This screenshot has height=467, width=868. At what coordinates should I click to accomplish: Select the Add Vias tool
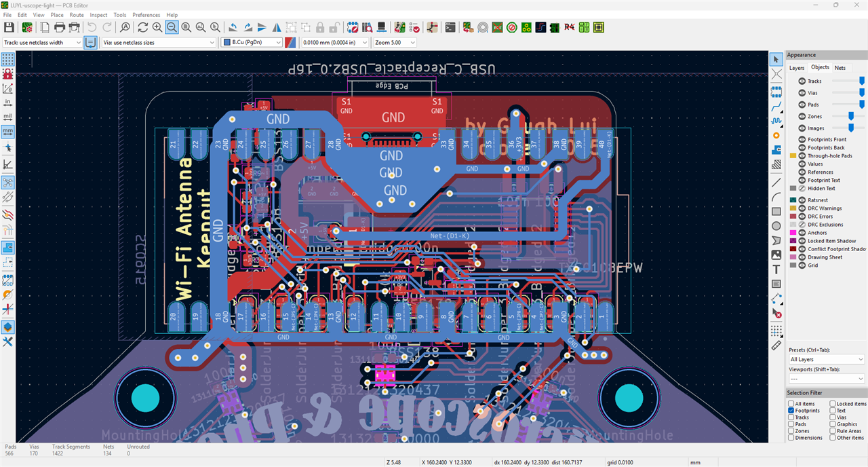pyautogui.click(x=776, y=135)
